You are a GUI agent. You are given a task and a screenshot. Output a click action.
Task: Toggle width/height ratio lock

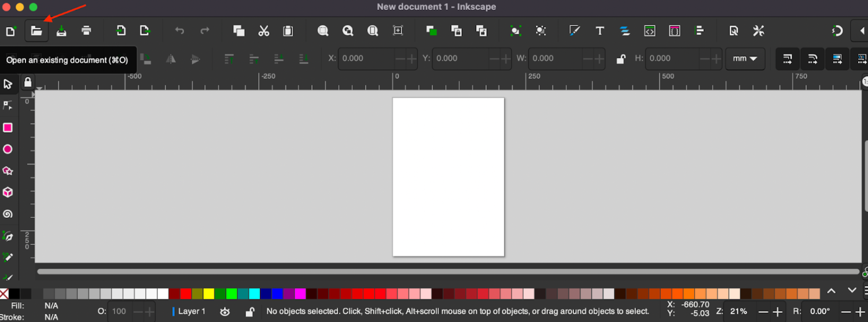[621, 58]
